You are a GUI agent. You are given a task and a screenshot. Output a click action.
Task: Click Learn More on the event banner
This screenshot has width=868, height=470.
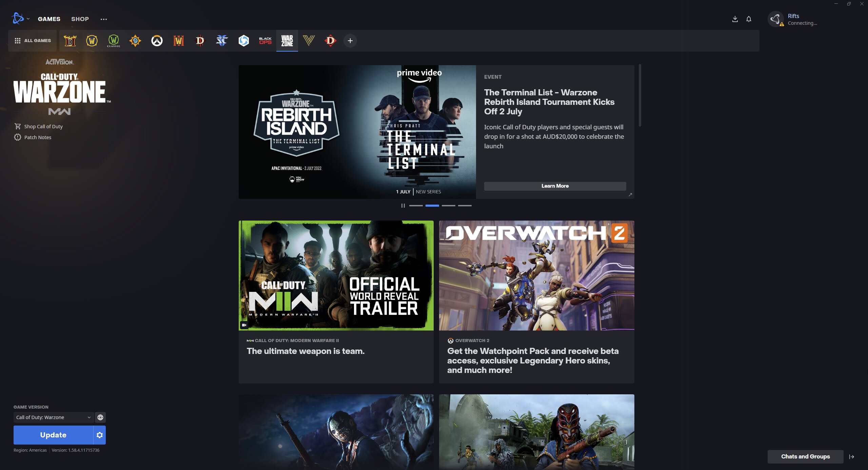coord(555,186)
